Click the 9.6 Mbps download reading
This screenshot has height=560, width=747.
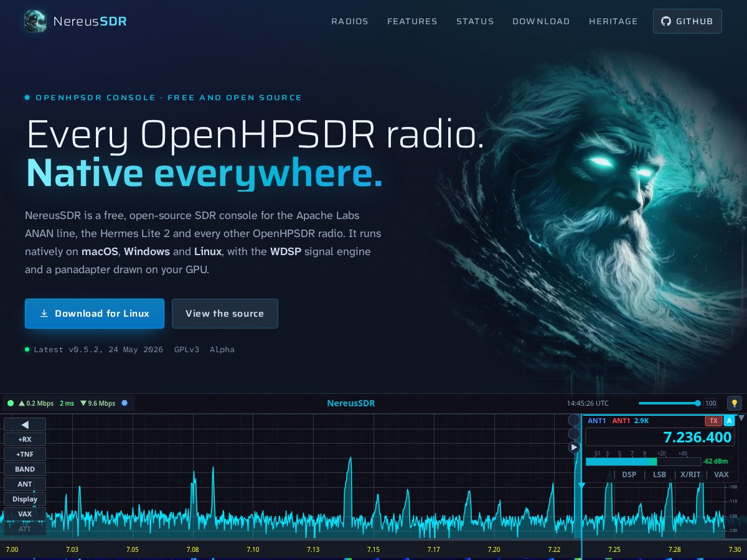[x=101, y=403]
